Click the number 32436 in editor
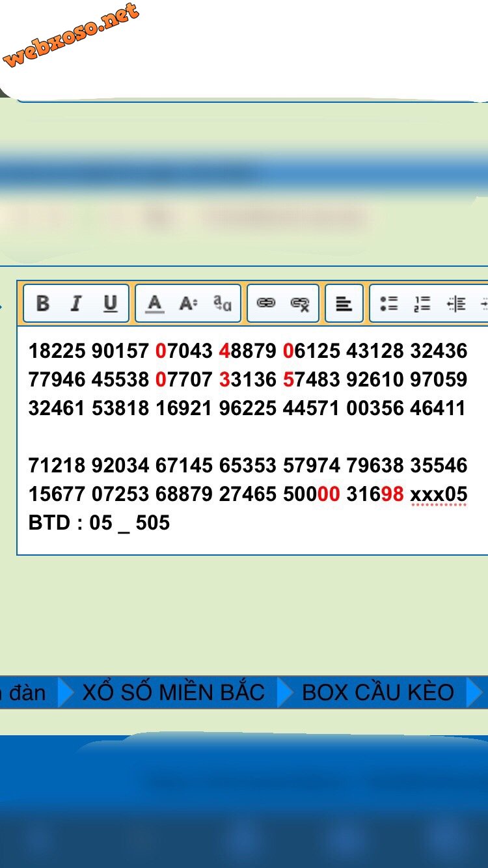This screenshot has width=488, height=868. click(439, 351)
